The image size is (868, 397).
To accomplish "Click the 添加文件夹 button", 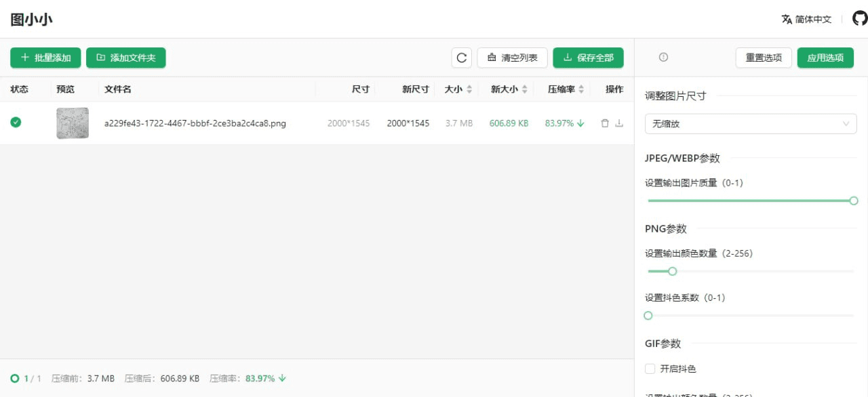I will pyautogui.click(x=126, y=58).
